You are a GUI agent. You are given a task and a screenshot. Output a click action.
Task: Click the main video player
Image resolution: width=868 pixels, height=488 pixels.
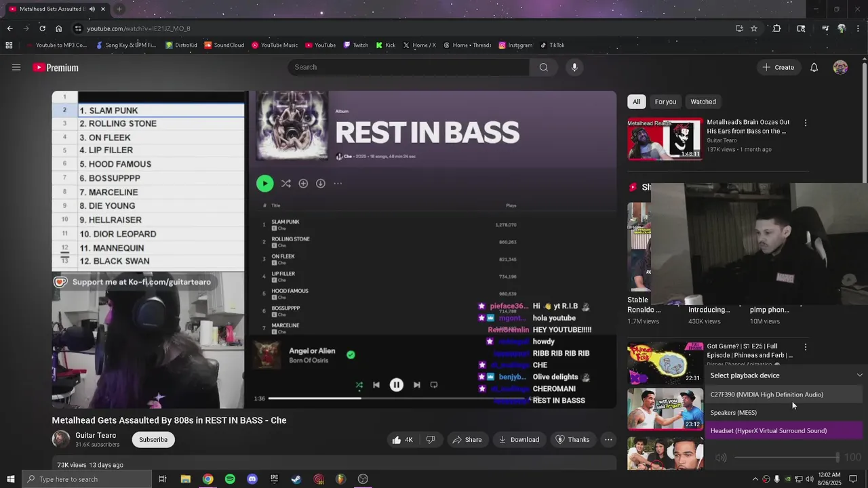point(334,250)
